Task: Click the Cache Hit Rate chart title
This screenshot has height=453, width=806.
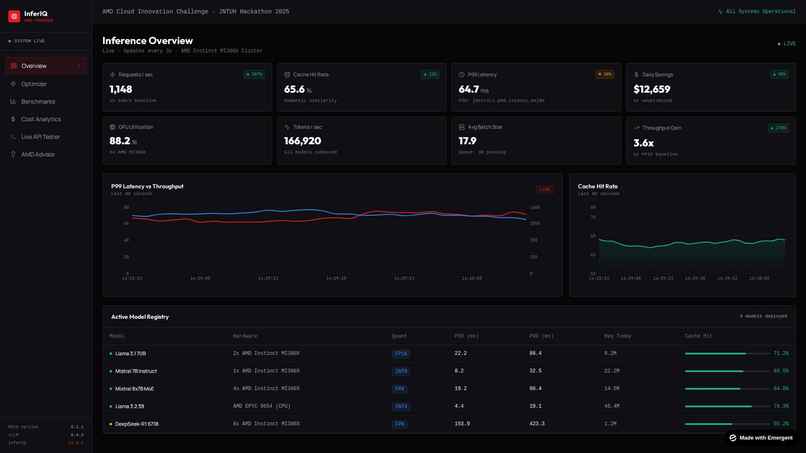Action: (x=598, y=186)
